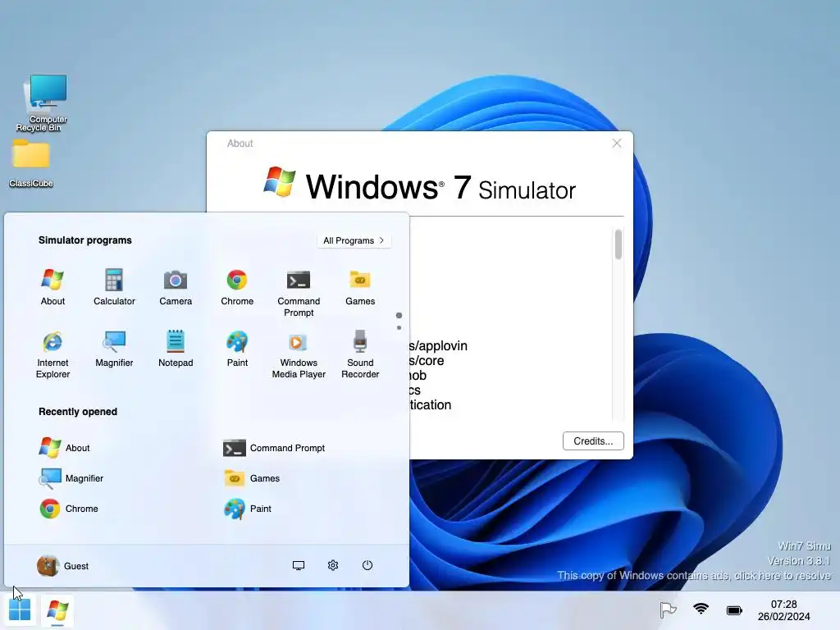Open Windows Media Player
The width and height of the screenshot is (840, 630).
click(x=299, y=354)
